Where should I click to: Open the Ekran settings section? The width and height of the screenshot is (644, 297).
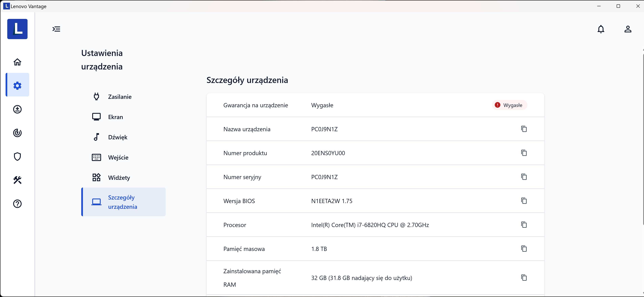click(x=123, y=117)
